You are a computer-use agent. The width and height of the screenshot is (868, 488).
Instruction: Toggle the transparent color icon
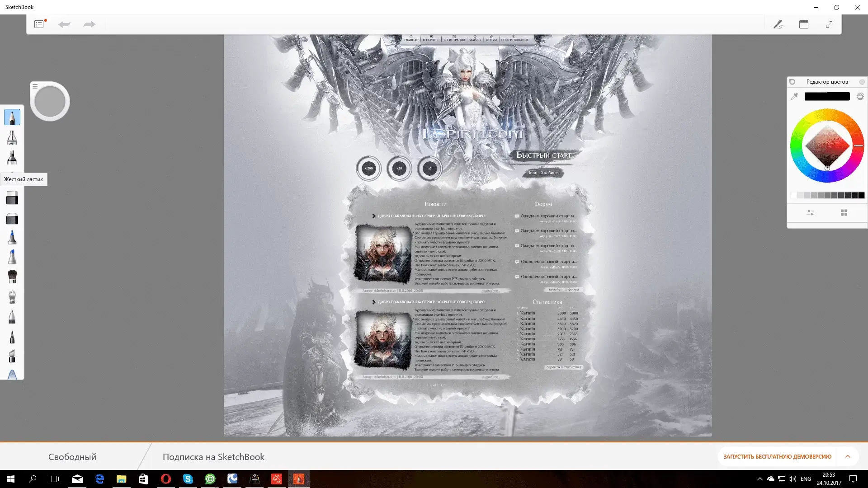tap(860, 96)
